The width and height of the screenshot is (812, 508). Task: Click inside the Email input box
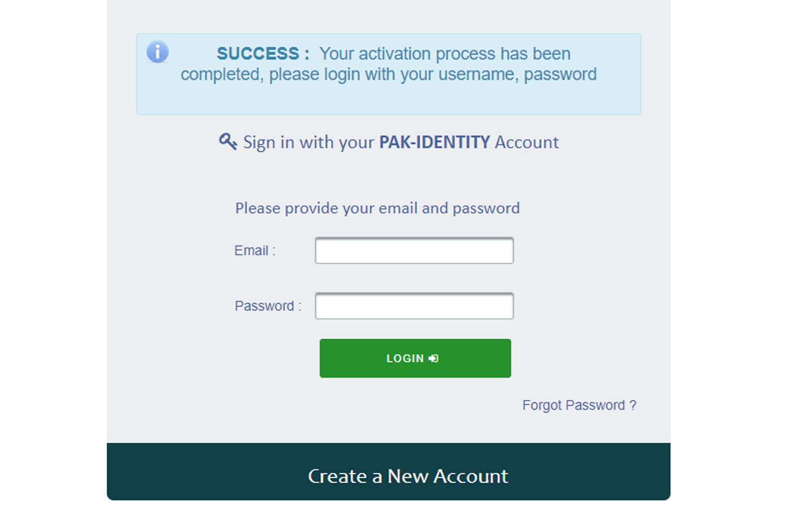tap(414, 250)
